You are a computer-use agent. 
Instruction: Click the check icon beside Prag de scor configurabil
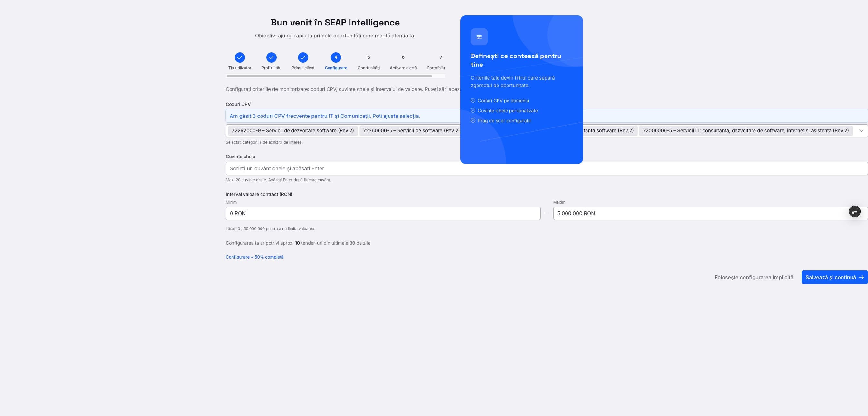pos(473,120)
